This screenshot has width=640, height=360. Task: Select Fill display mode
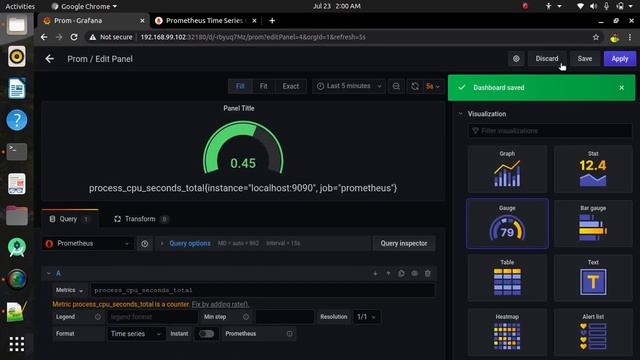coord(240,86)
